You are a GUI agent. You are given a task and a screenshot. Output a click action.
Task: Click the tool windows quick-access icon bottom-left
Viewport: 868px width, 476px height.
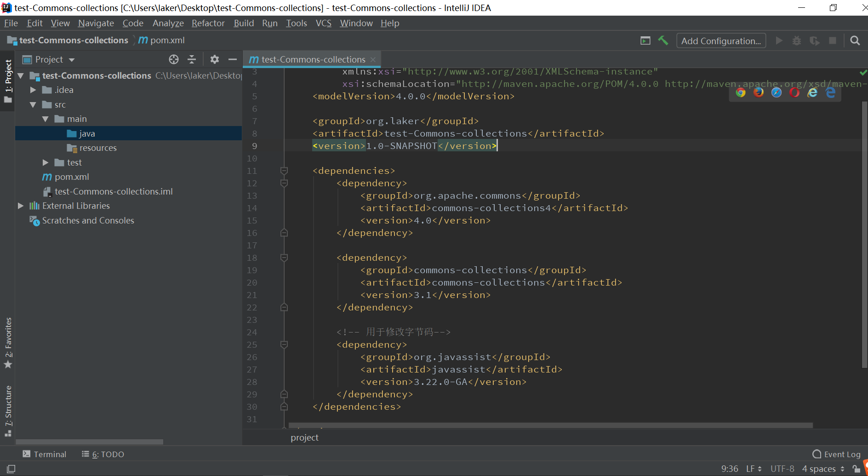click(11, 469)
